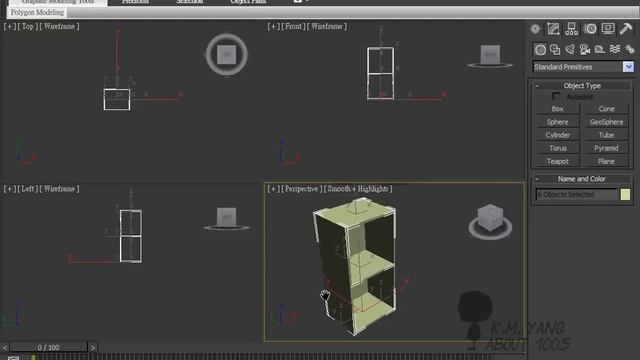Open the [Front] view label menu
The image size is (640, 360).
coord(293,26)
